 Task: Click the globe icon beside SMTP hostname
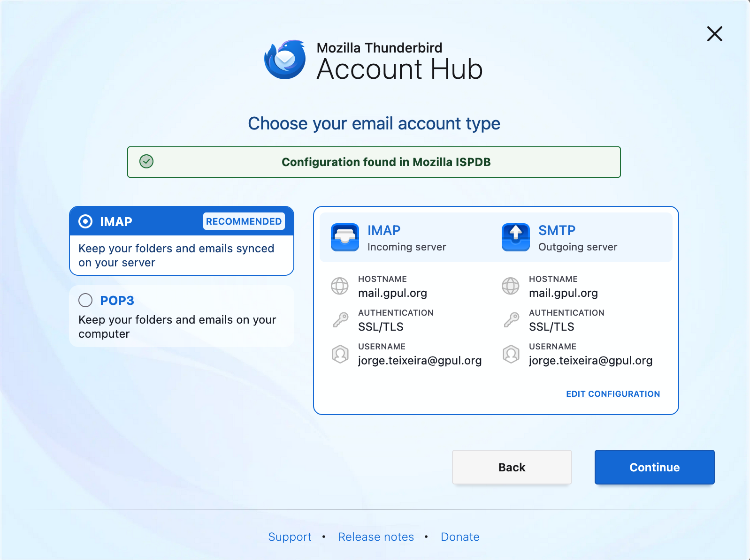[511, 286]
